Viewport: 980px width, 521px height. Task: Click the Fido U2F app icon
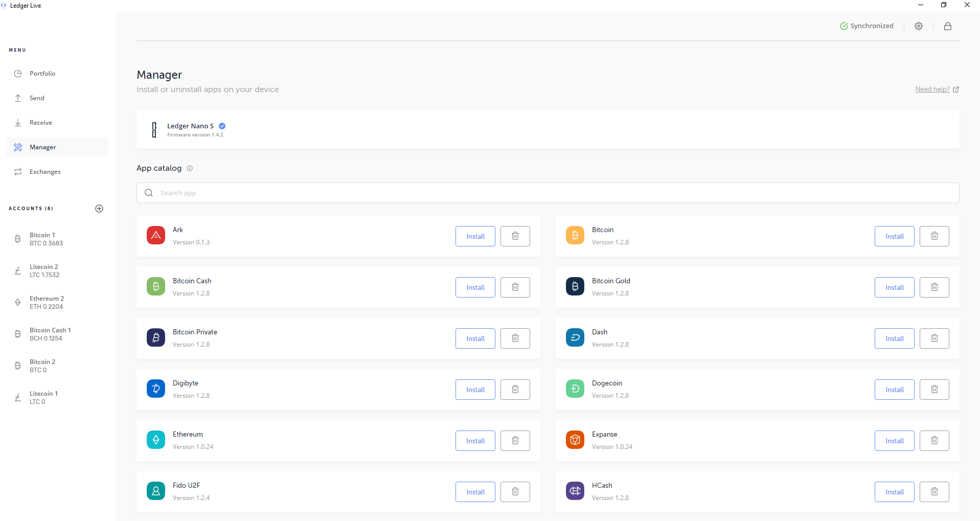pos(156,491)
